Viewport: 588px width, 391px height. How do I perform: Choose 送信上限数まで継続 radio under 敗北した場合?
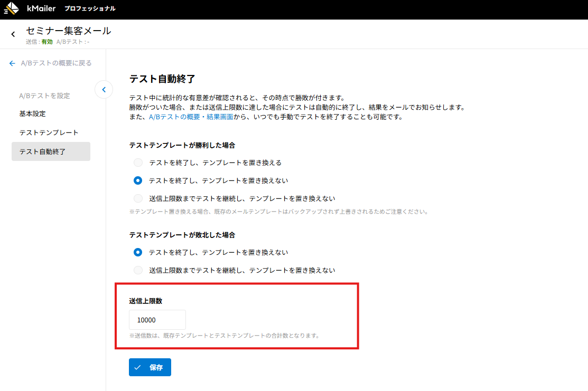138,270
